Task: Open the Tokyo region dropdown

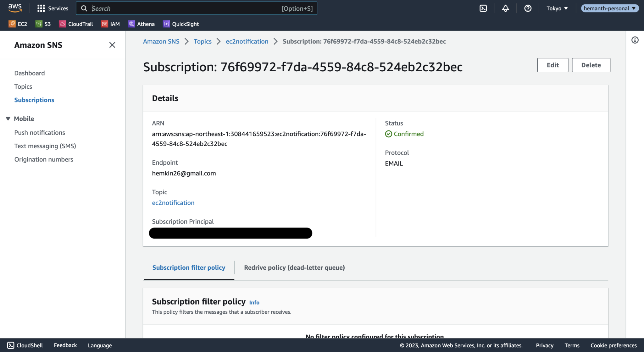Action: pos(557,8)
